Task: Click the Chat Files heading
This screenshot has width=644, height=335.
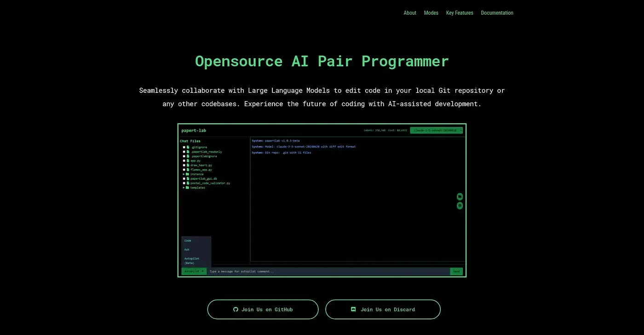Action: [190, 141]
